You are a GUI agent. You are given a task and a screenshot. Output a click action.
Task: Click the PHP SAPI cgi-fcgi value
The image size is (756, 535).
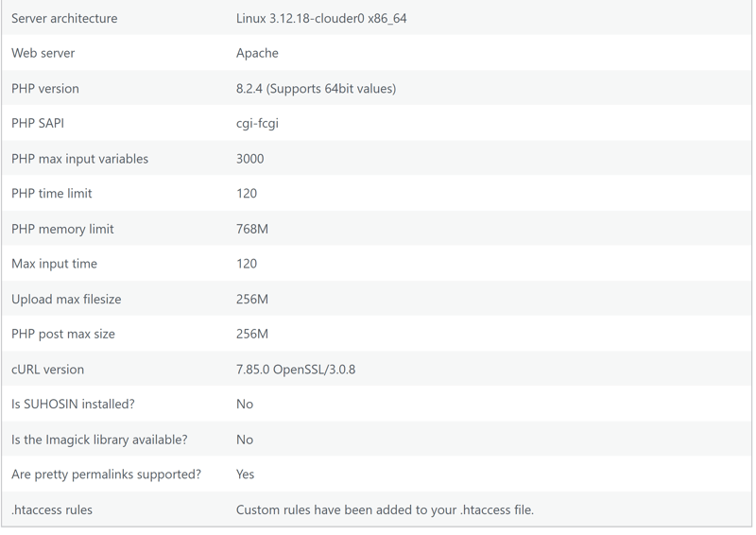[257, 124]
